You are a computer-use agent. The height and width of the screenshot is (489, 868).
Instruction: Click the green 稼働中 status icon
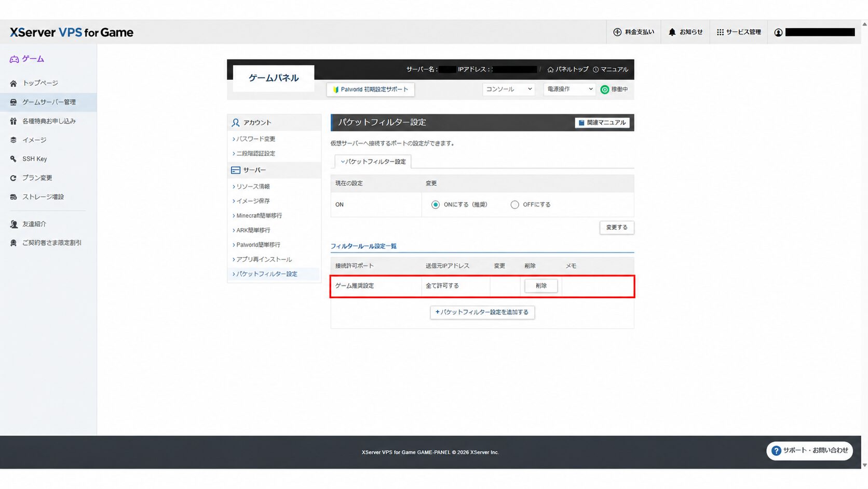click(x=604, y=89)
